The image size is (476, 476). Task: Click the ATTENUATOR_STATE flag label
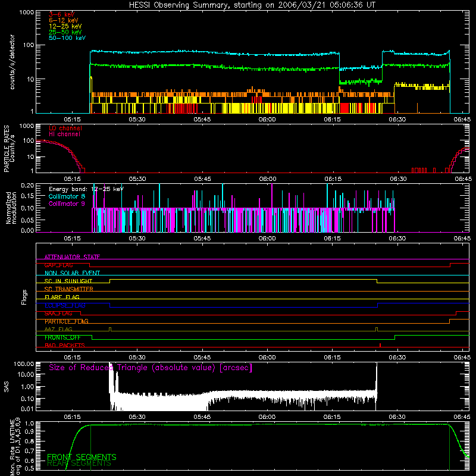coord(72,257)
